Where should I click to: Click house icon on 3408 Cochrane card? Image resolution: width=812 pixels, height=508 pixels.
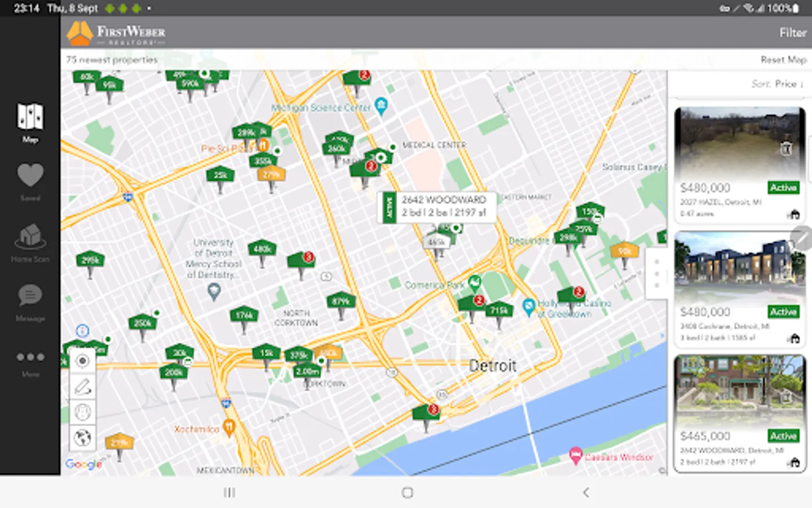794,339
